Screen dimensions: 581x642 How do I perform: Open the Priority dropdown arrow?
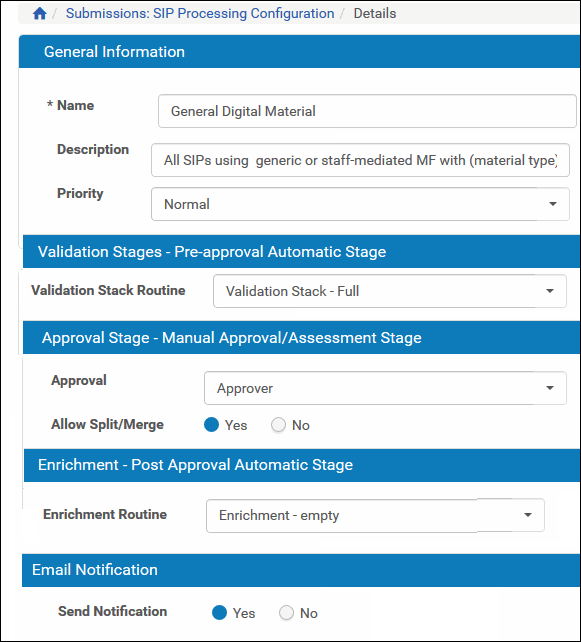click(x=553, y=204)
